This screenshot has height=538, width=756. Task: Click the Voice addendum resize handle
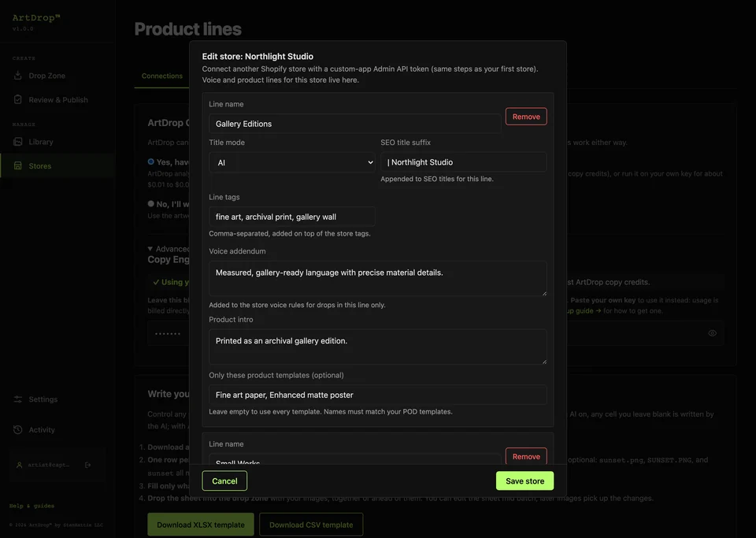[544, 293]
